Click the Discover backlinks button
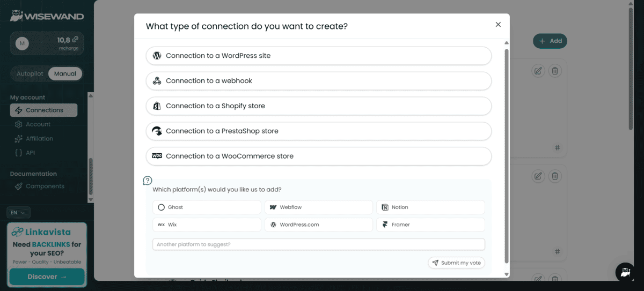This screenshot has height=291, width=644. click(x=47, y=277)
